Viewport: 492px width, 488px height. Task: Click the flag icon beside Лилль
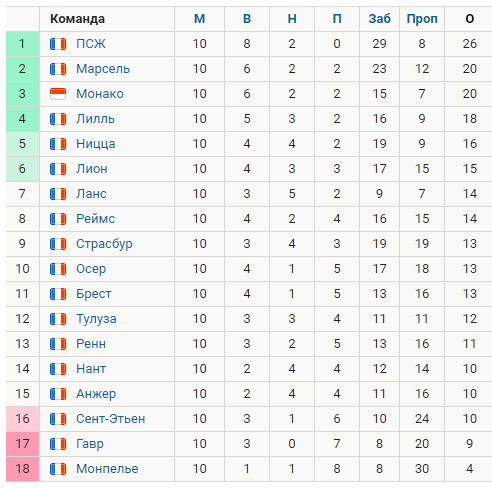point(58,119)
